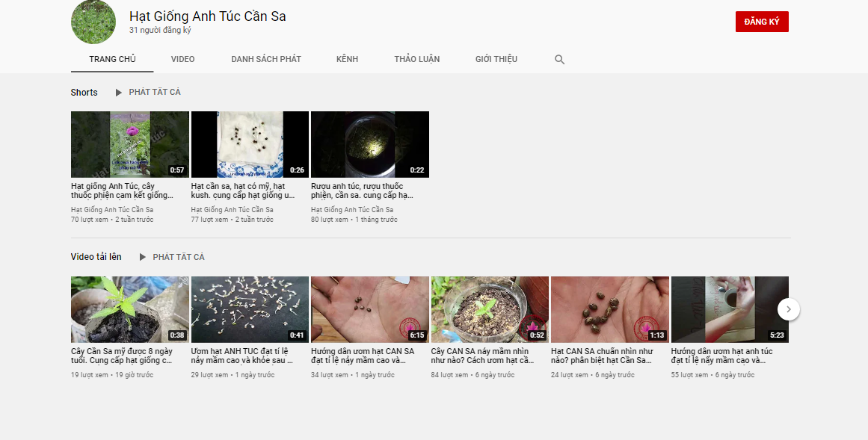
Task: Show next videos with the right chevron
Action: click(x=788, y=309)
